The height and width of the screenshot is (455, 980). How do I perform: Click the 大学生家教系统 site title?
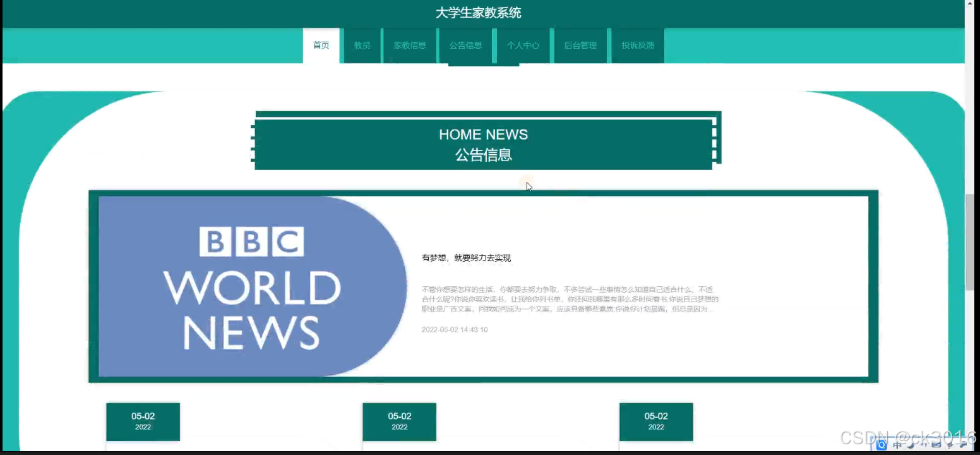[x=478, y=13]
